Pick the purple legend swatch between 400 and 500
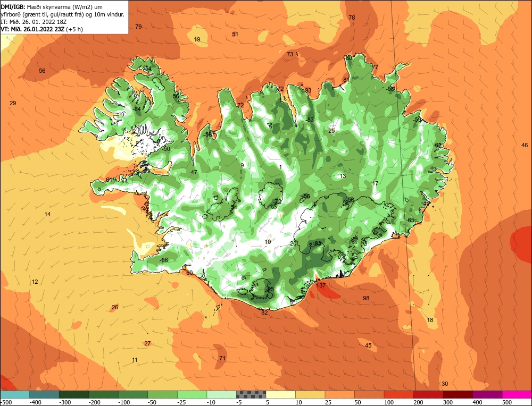Viewport: 532px width, 406px height. tap(487, 394)
